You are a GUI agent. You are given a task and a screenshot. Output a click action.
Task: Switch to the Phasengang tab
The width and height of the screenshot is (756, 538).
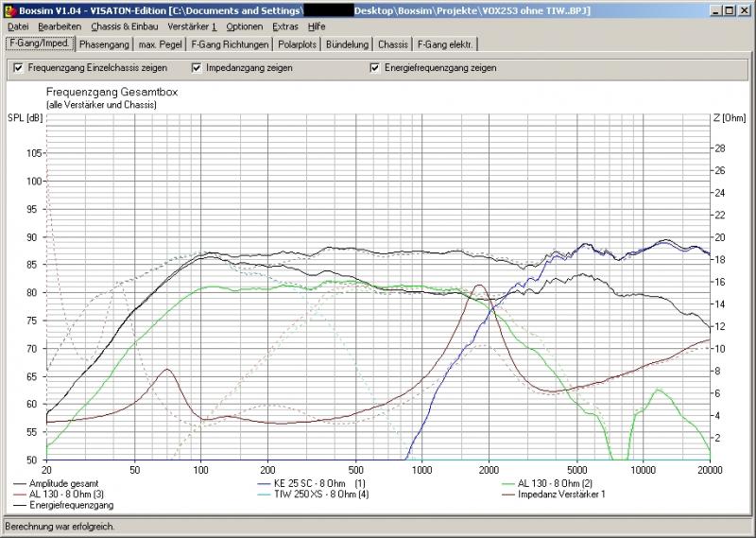(104, 44)
